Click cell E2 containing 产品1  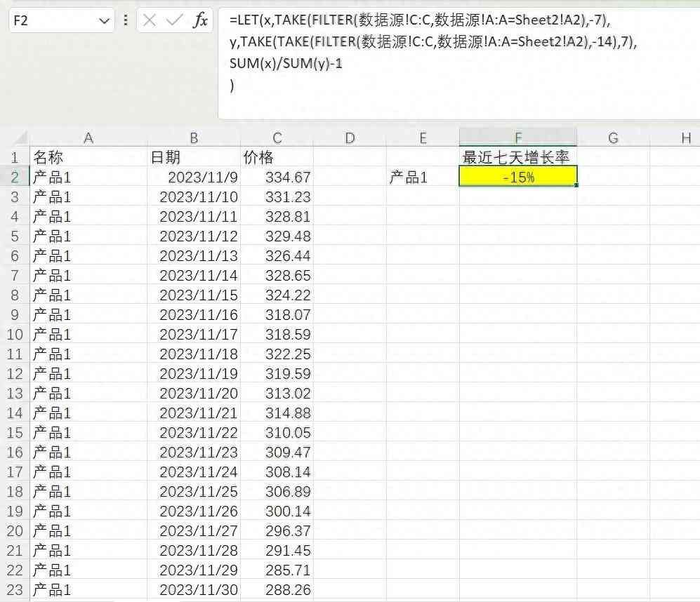click(423, 178)
